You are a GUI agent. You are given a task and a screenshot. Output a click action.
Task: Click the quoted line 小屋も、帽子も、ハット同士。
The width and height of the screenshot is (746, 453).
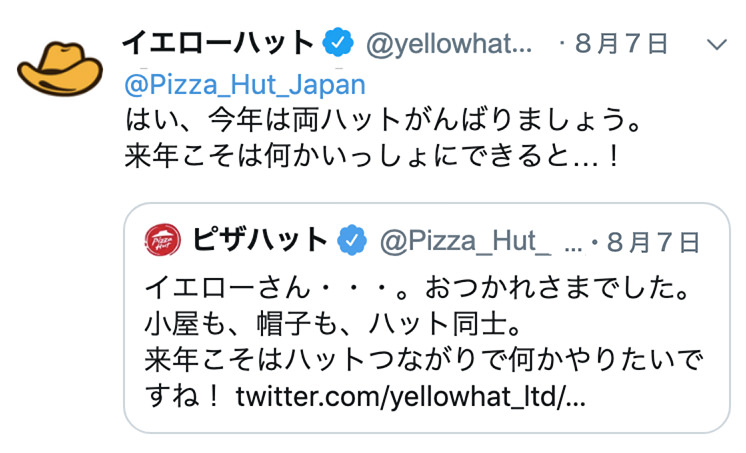point(333,325)
